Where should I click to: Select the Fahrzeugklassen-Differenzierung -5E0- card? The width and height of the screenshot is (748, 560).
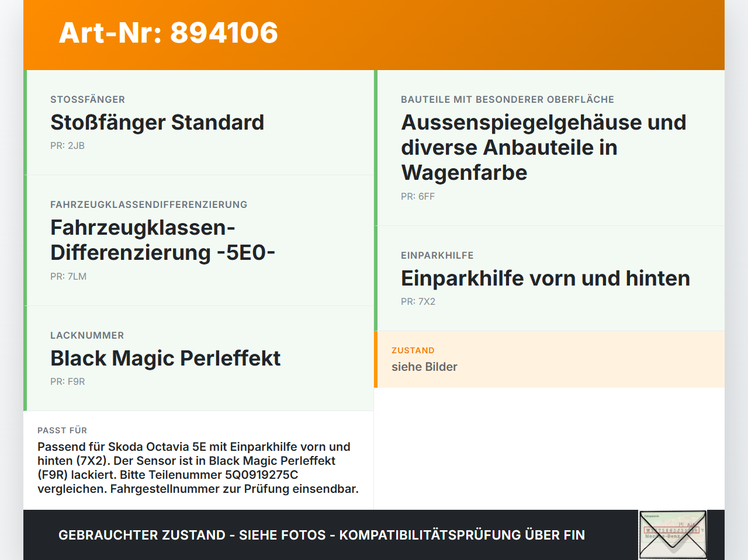pyautogui.click(x=199, y=241)
